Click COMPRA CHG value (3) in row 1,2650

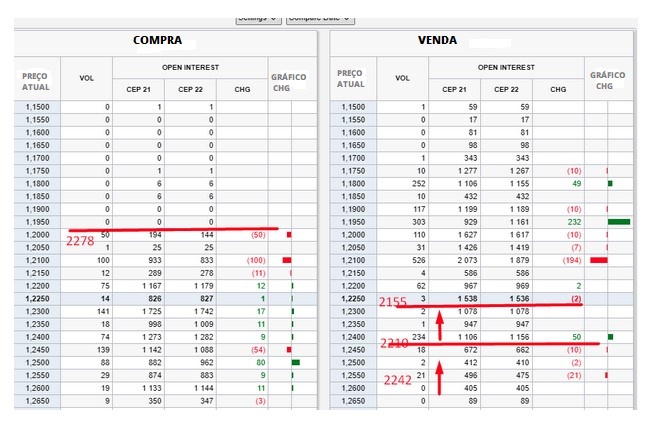(260, 401)
